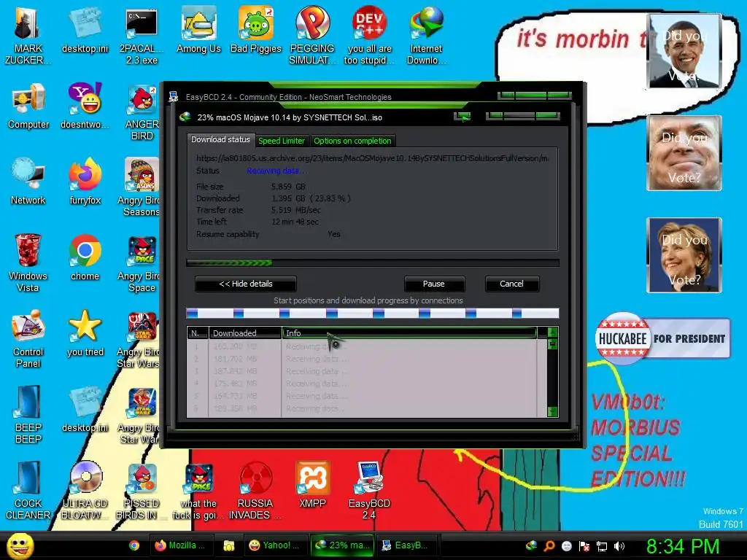Image resolution: width=747 pixels, height=560 pixels.
Task: Sort connections by Info column header
Action: point(410,332)
